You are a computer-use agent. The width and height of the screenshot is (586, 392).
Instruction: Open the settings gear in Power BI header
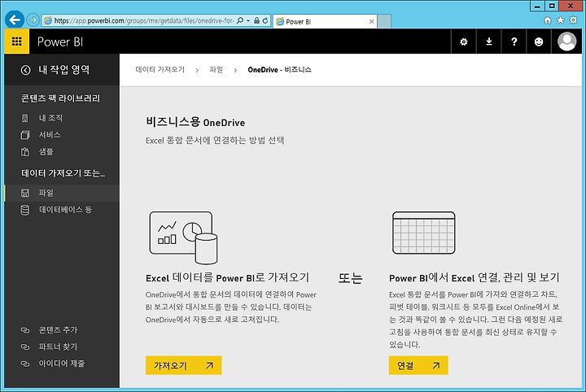point(464,41)
